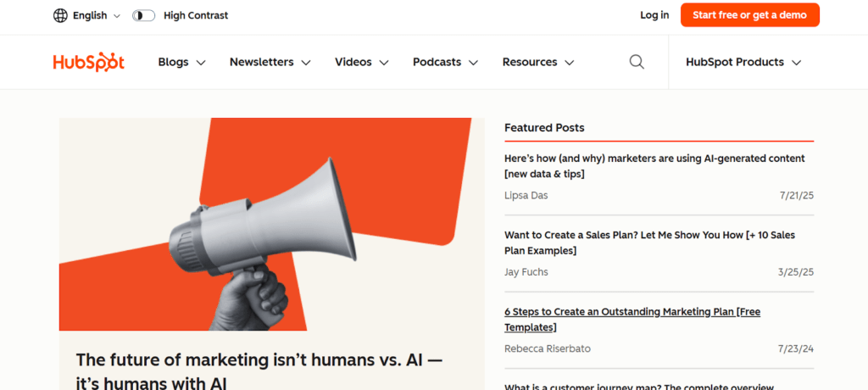
Task: Open the Podcasts menu
Action: click(x=445, y=62)
